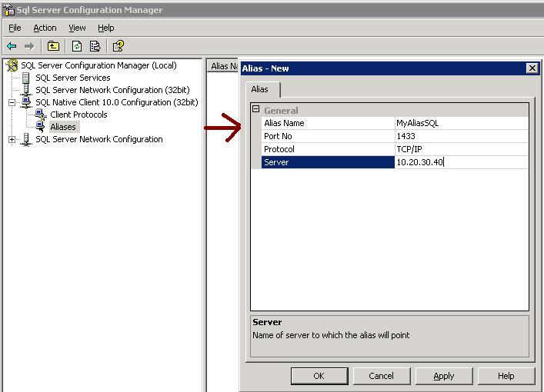Collapse SQL Native Client 10.0 Configuration node

[x=12, y=102]
